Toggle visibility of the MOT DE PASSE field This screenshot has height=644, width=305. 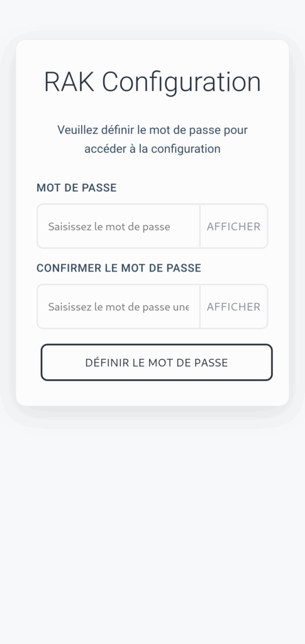tap(233, 226)
